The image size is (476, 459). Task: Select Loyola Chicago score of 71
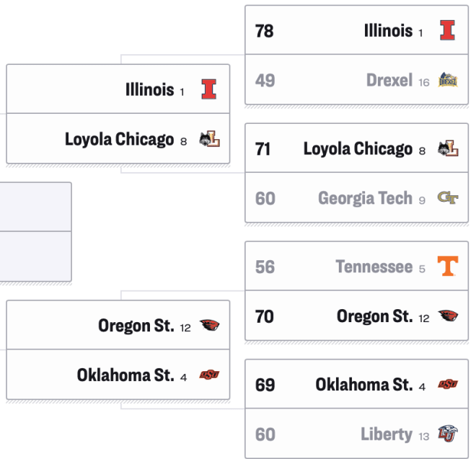pyautogui.click(x=263, y=149)
